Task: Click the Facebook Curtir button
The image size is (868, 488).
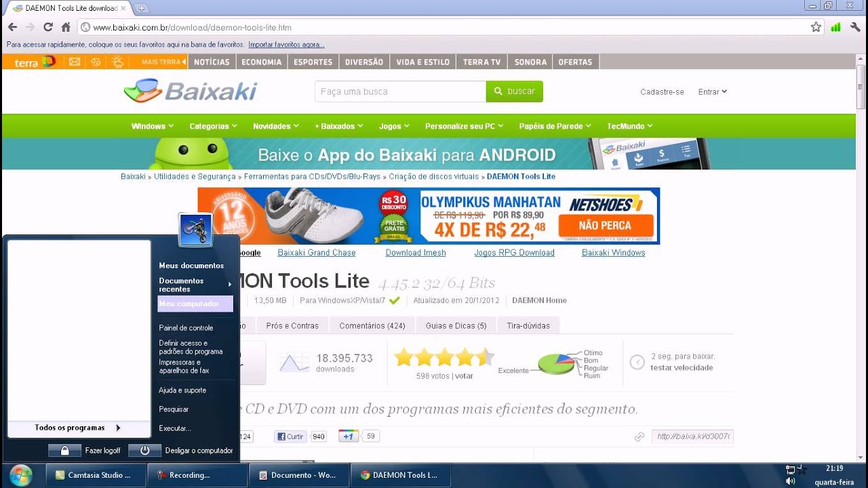Action: pyautogui.click(x=290, y=436)
